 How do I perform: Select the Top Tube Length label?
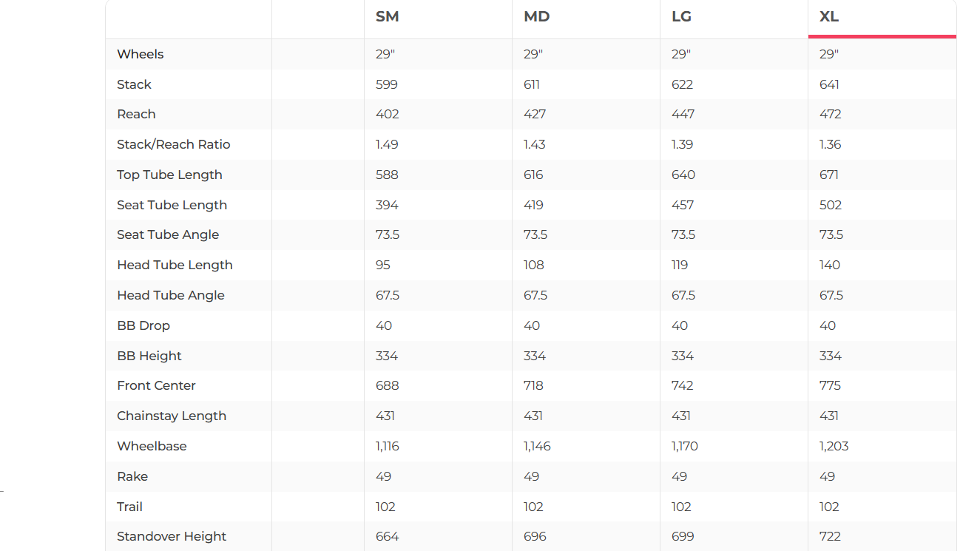click(169, 175)
